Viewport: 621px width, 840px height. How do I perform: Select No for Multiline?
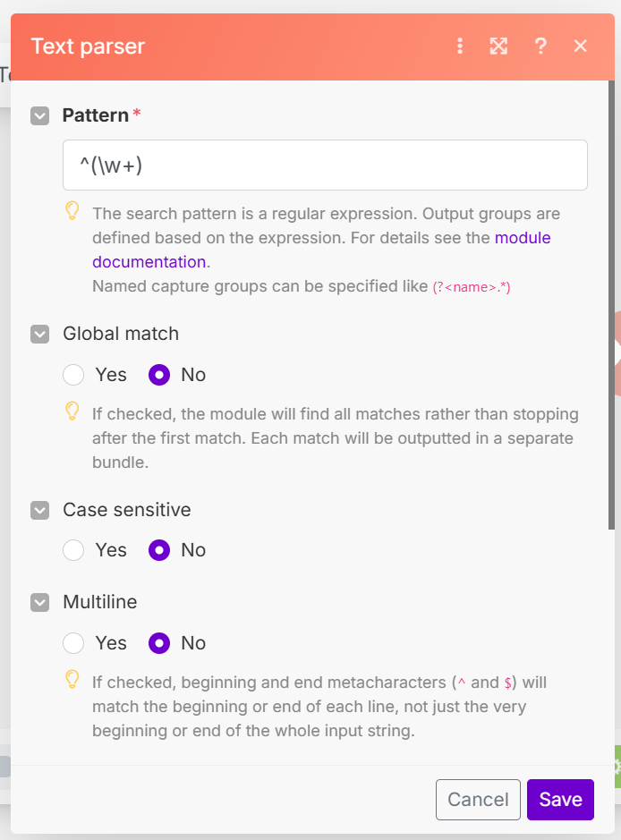pyautogui.click(x=159, y=643)
